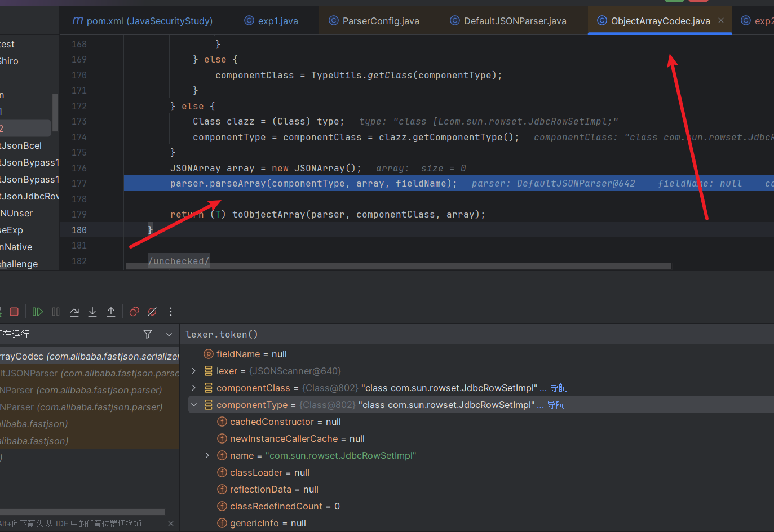
Task: Open the frames dropdown chevron
Action: point(169,334)
